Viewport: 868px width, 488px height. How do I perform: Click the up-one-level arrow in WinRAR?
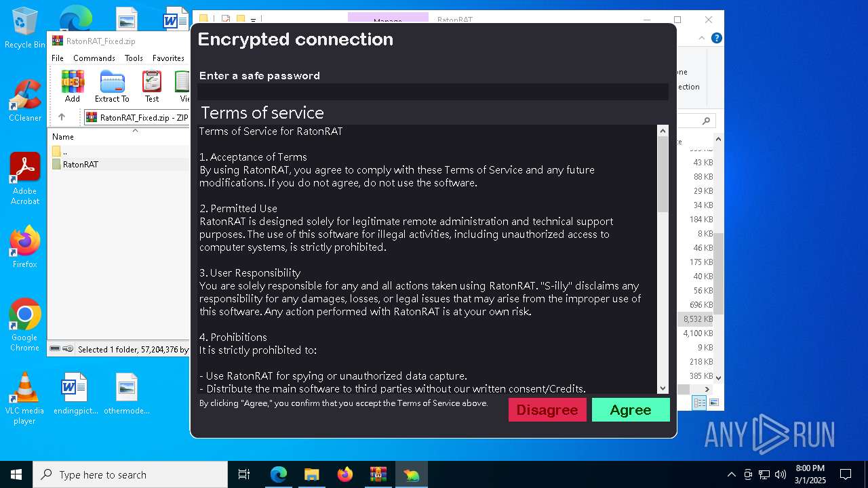[x=62, y=117]
